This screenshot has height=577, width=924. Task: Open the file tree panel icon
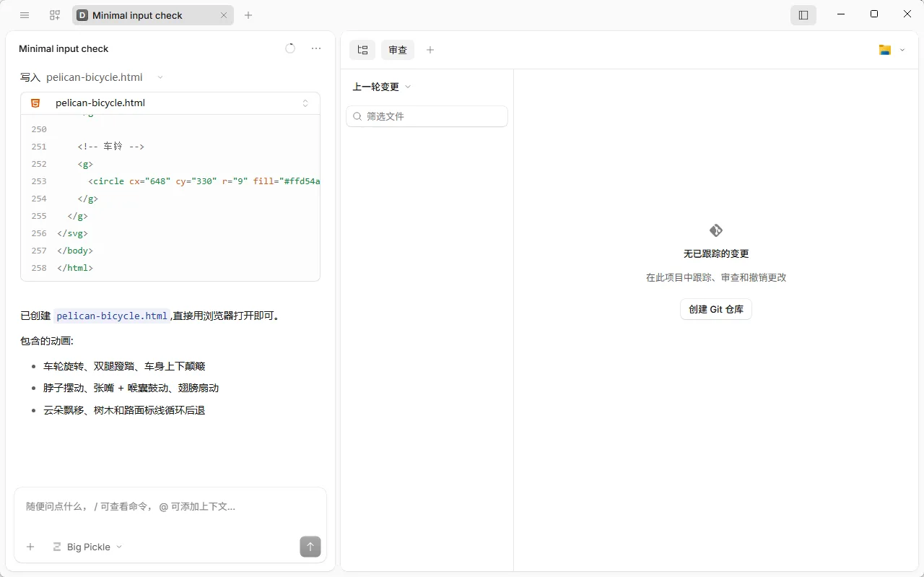pyautogui.click(x=362, y=50)
